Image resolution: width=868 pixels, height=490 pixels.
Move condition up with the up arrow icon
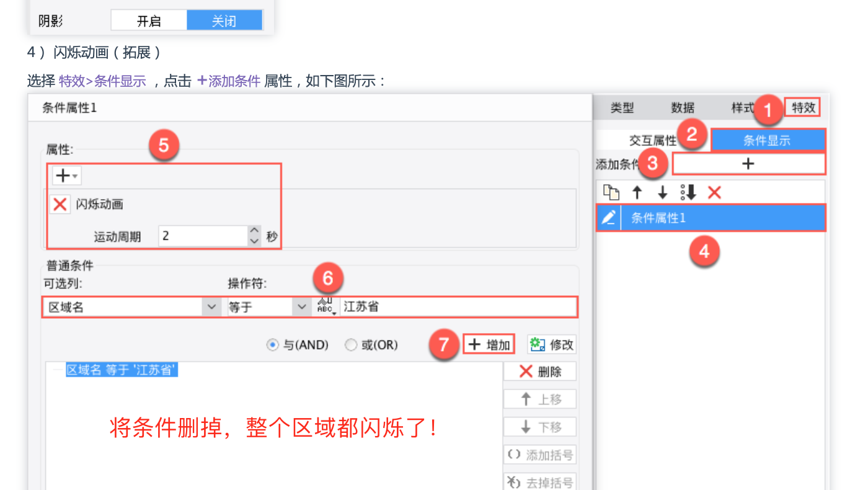click(637, 193)
